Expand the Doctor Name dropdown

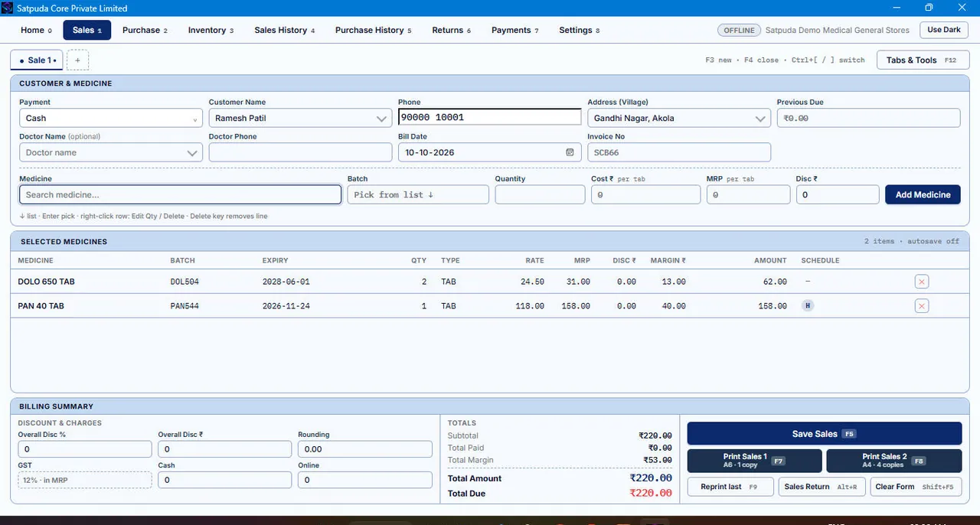click(193, 153)
